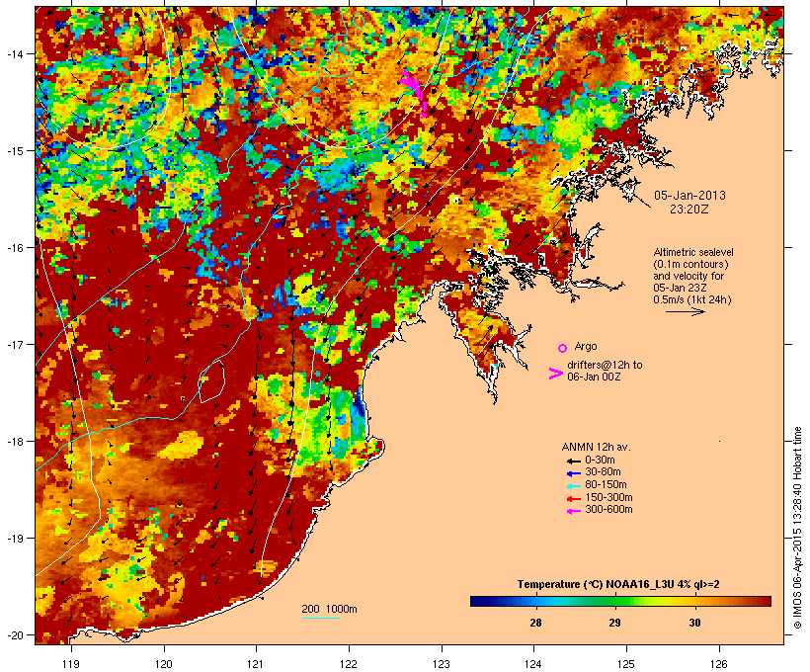Click the latitude axis label '-16'
This screenshot has height=672, width=810.
14,248
